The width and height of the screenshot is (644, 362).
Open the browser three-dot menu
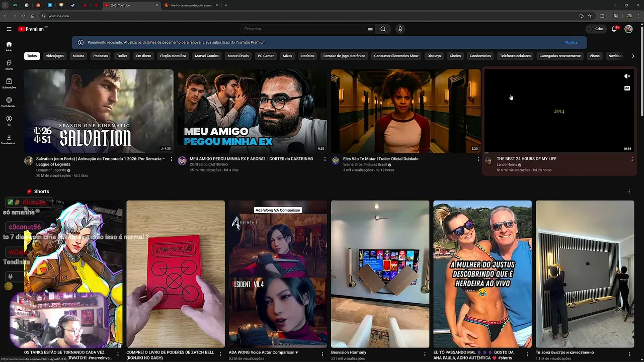639,16
